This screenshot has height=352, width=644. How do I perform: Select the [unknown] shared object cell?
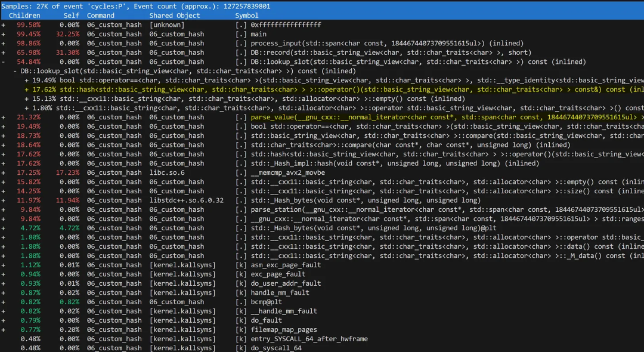click(167, 25)
